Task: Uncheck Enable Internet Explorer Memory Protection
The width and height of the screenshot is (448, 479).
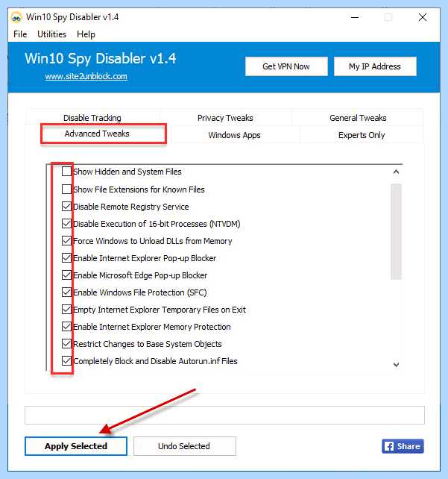Action: point(66,326)
